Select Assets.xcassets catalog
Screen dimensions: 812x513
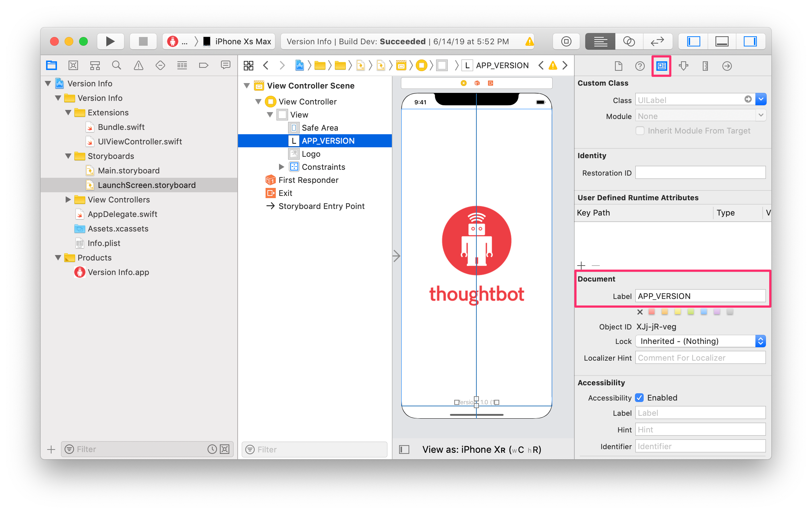point(118,229)
